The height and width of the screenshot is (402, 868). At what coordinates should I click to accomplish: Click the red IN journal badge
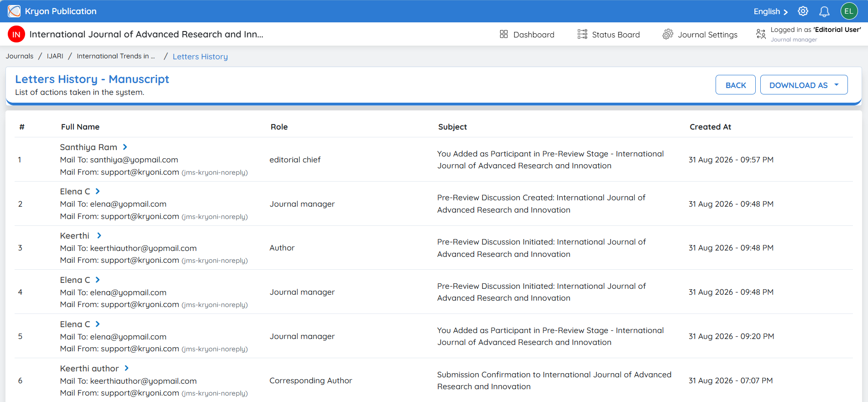pos(16,34)
